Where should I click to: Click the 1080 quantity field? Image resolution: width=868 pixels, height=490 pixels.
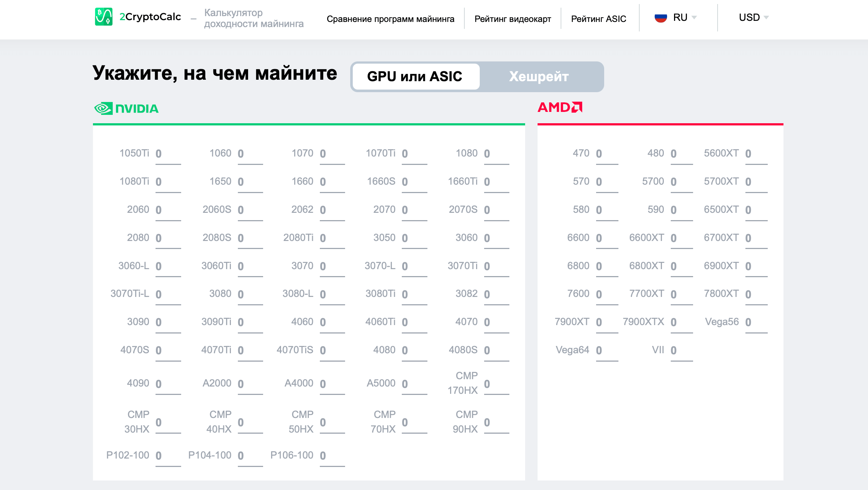click(497, 154)
